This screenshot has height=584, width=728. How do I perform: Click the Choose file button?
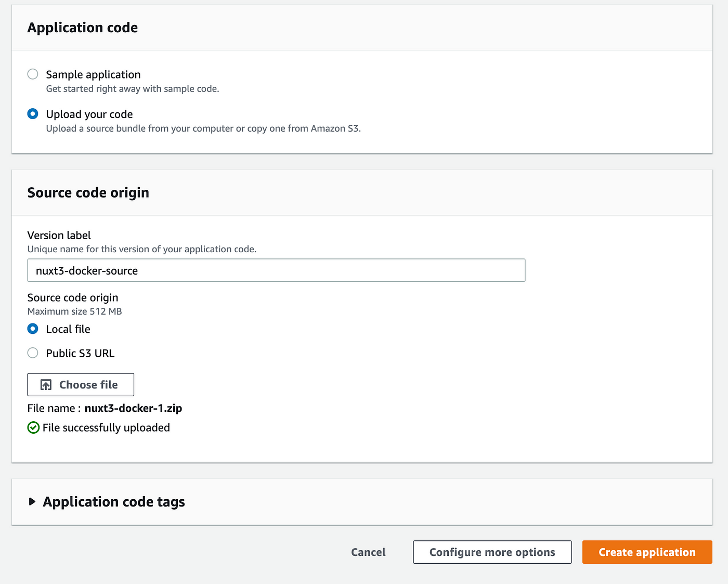[x=81, y=385]
